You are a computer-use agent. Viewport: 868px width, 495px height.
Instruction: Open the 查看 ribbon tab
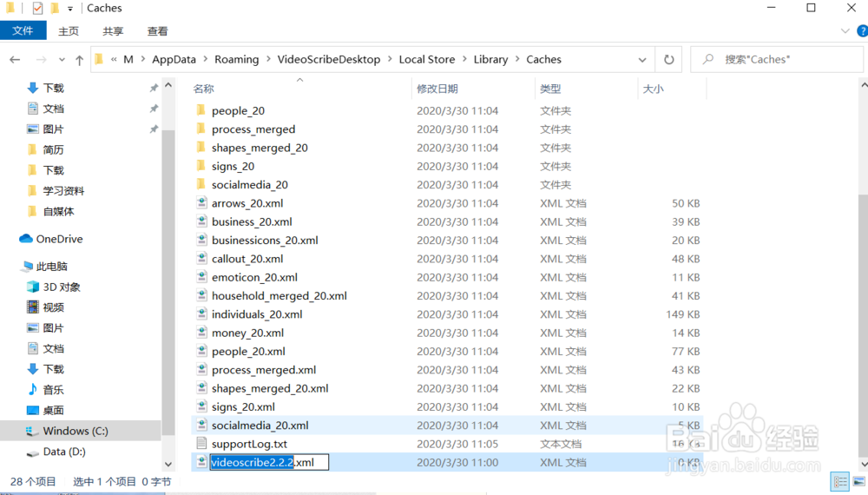point(157,31)
